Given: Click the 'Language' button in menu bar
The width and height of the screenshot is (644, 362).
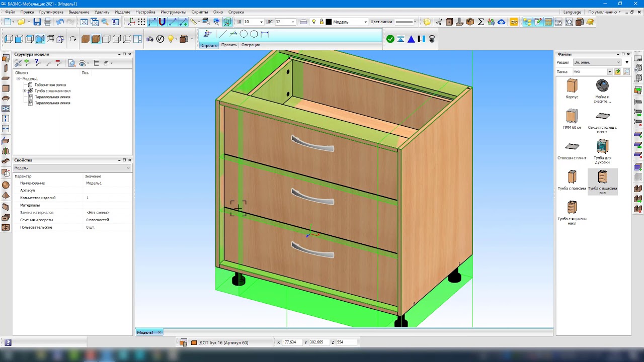Looking at the screenshot, I should (572, 12).
